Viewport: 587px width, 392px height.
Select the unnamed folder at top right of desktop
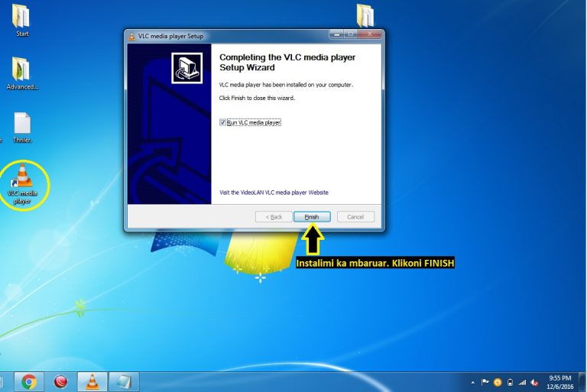[x=365, y=16]
